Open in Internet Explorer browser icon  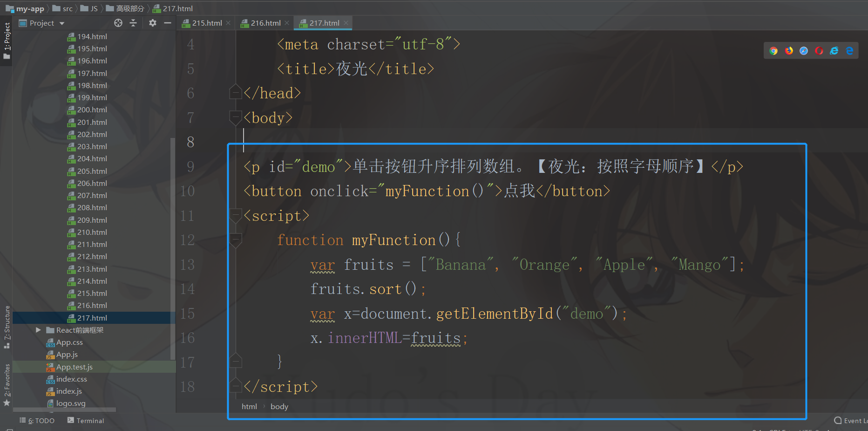coord(834,51)
